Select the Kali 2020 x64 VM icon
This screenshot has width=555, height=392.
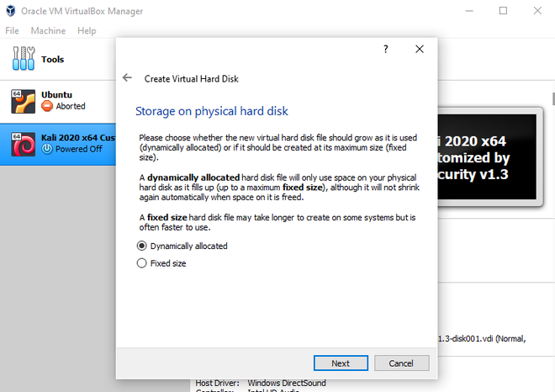tap(22, 143)
